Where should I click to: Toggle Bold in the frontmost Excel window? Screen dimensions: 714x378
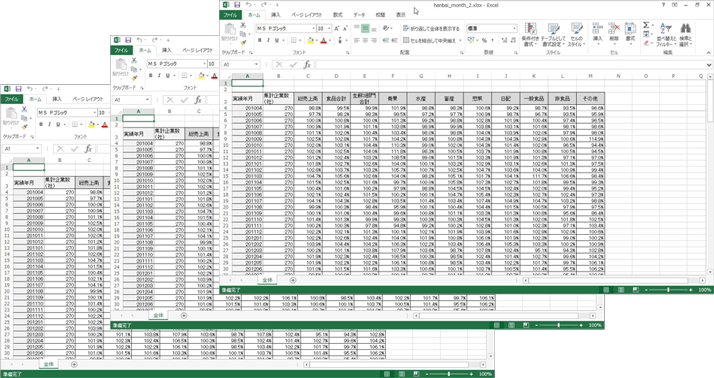[260, 41]
